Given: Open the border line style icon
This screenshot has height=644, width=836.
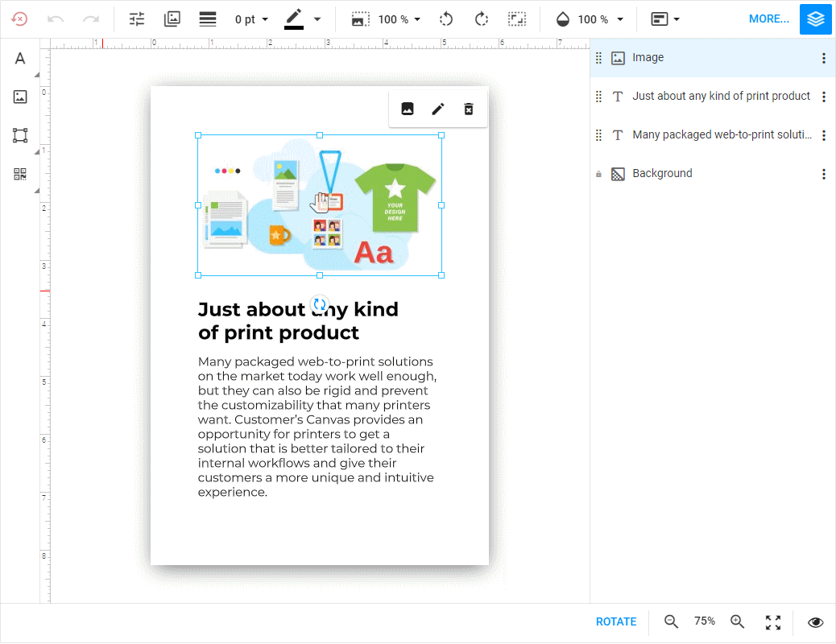Looking at the screenshot, I should (208, 19).
